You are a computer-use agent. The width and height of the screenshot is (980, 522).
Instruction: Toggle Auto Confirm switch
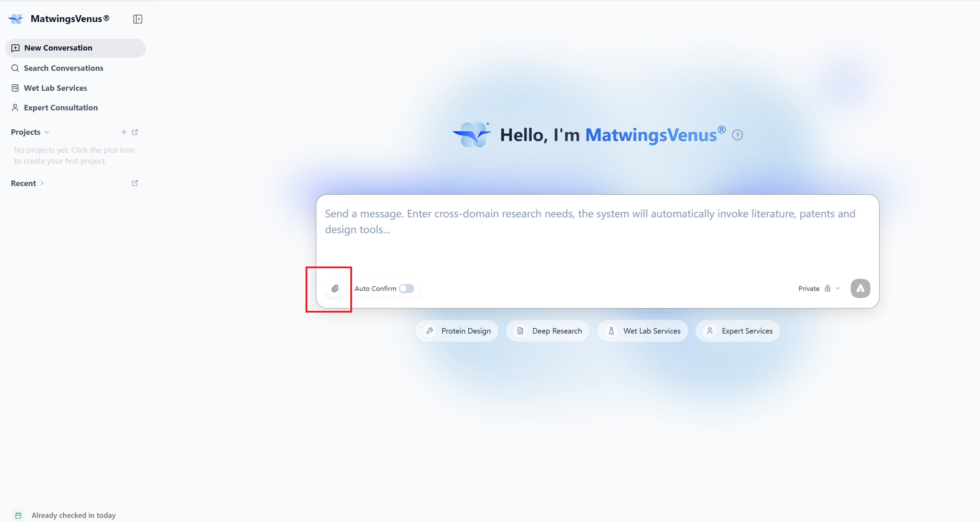click(x=406, y=289)
